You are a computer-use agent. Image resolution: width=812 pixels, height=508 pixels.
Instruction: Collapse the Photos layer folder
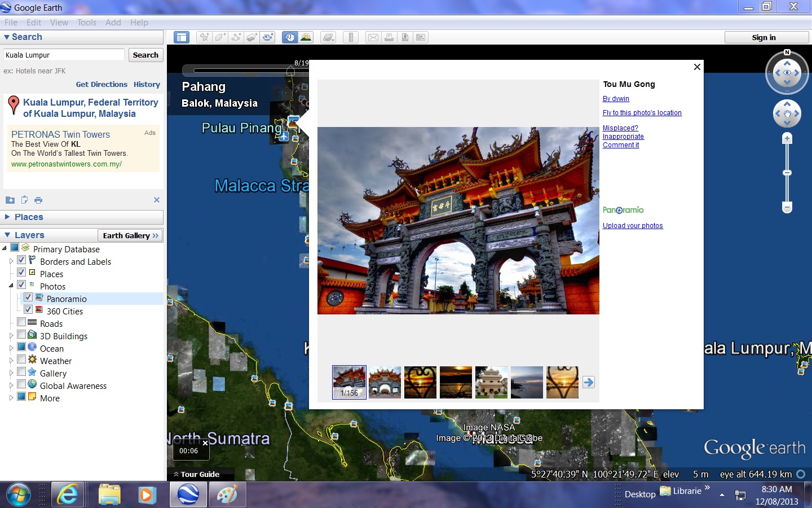click(x=11, y=286)
